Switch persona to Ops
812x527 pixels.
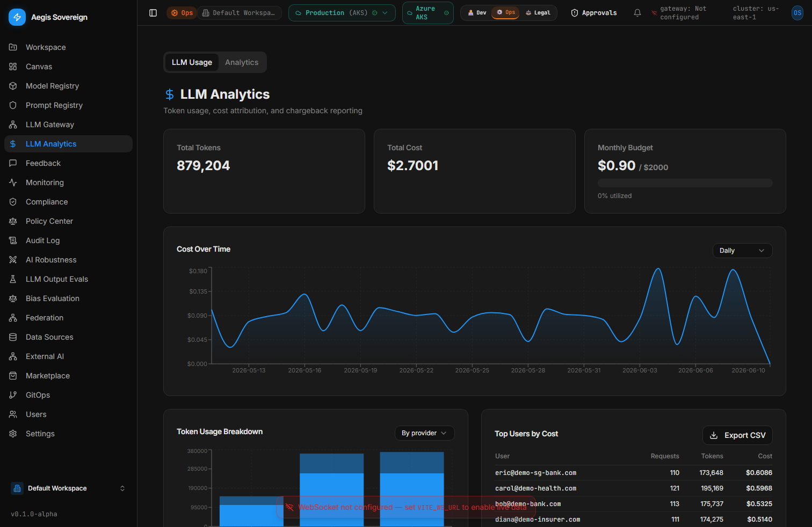(x=505, y=12)
